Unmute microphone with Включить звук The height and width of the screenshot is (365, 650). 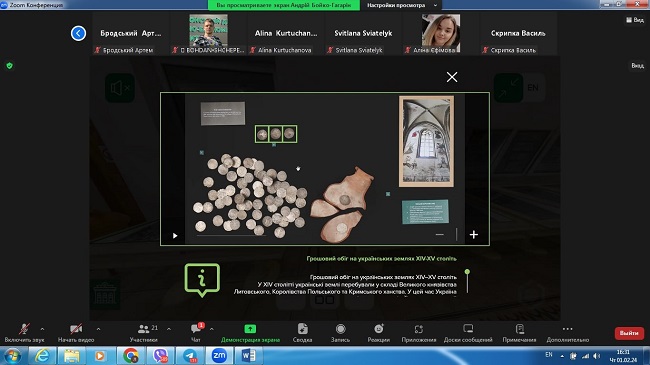pyautogui.click(x=24, y=333)
